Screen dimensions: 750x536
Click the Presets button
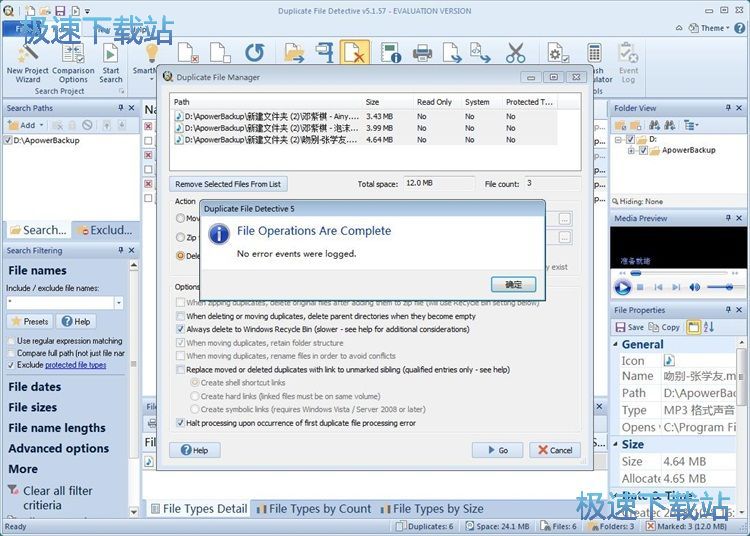coord(30,321)
